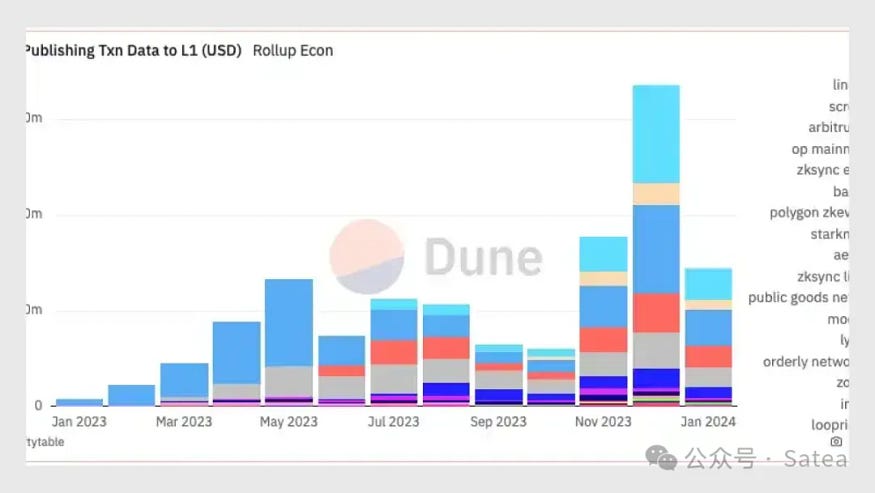Click the 'May 2023' x-axis label
This screenshot has height=493, width=875.
(x=289, y=422)
